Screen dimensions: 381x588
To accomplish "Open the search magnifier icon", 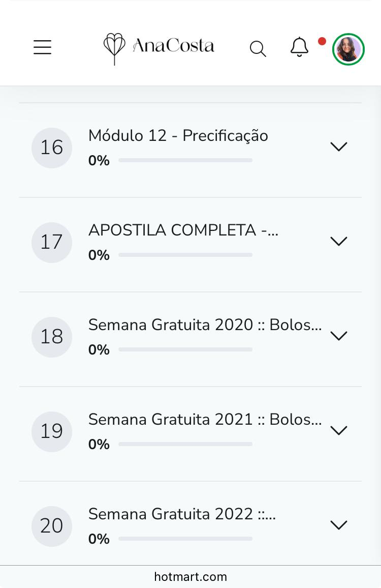I will click(258, 49).
